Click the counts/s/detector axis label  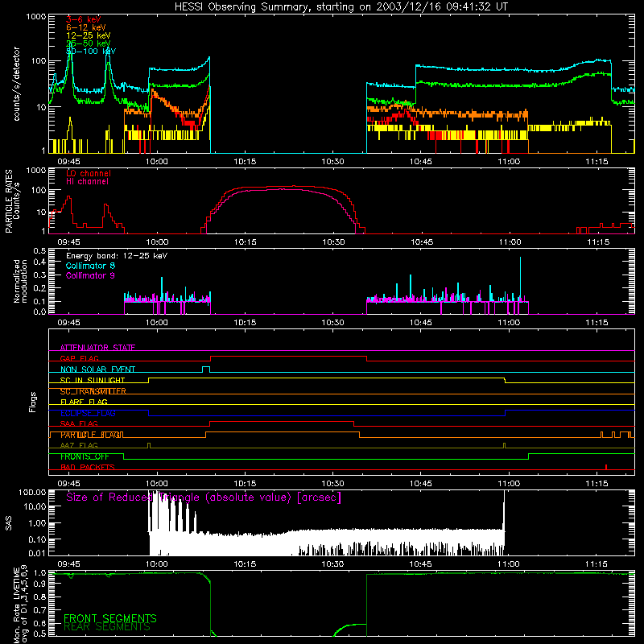[16, 84]
